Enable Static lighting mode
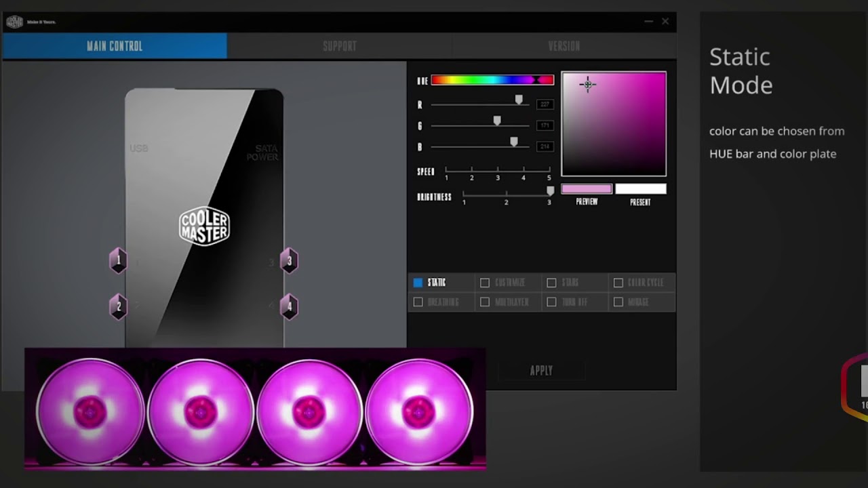 click(x=418, y=283)
